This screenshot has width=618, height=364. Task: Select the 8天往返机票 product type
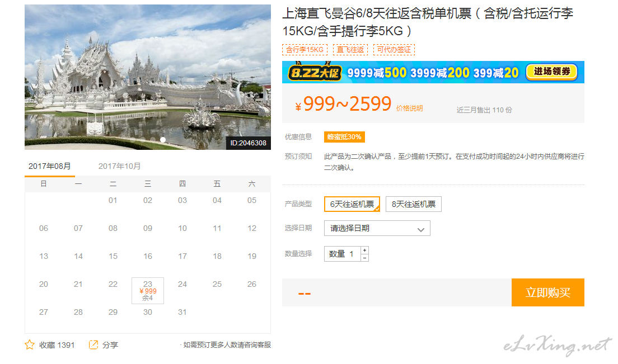(x=414, y=204)
